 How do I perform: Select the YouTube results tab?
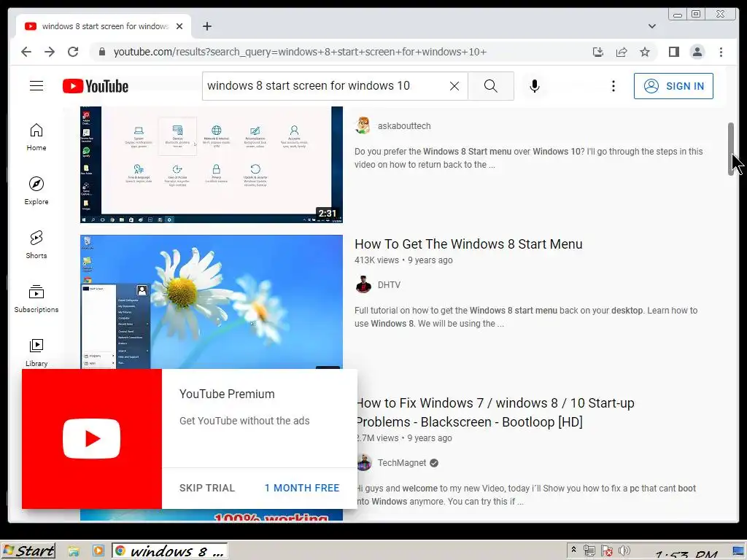click(x=104, y=26)
